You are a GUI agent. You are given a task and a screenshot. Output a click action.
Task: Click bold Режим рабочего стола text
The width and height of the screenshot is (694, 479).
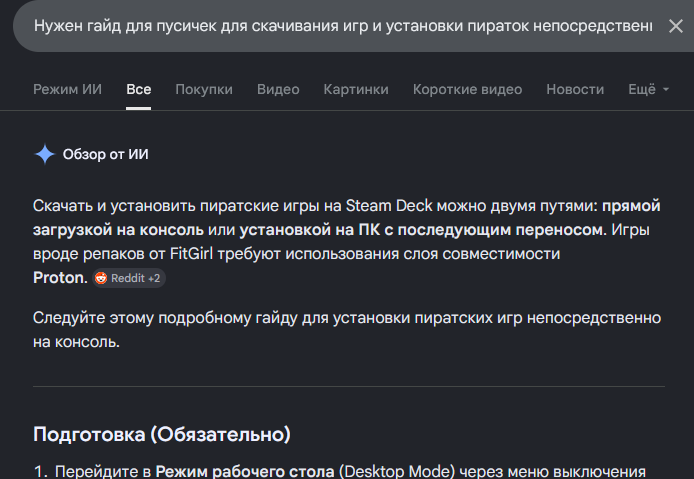245,471
